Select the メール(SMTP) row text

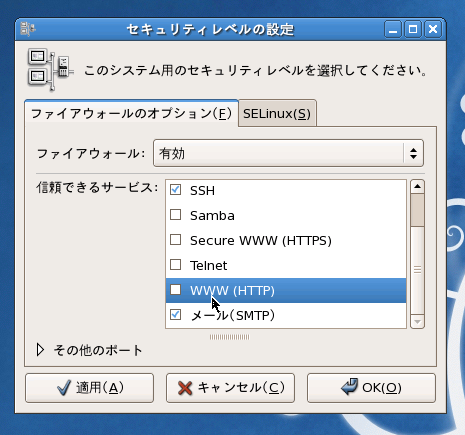233,315
